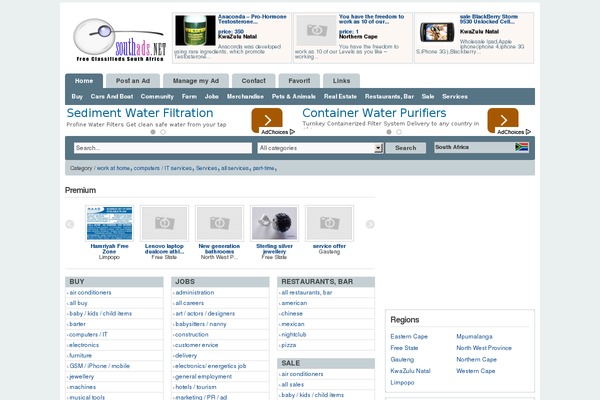Open the Manage my Ad tab

[196, 81]
